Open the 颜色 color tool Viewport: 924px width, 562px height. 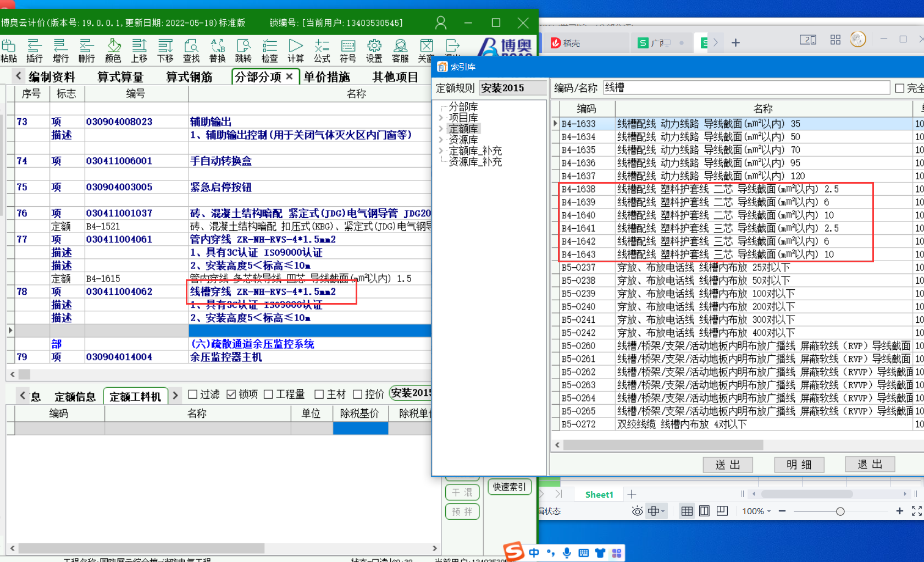[x=113, y=51]
